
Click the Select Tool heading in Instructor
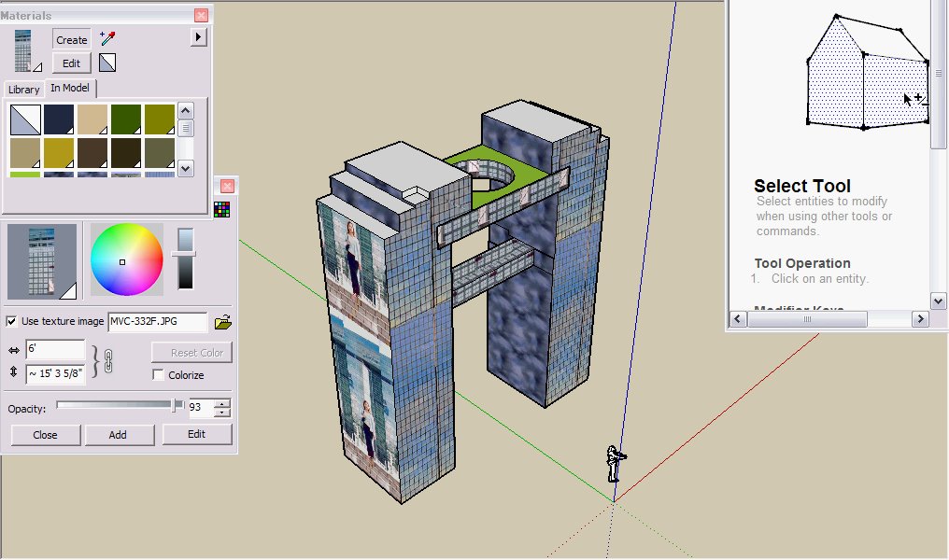pos(802,186)
